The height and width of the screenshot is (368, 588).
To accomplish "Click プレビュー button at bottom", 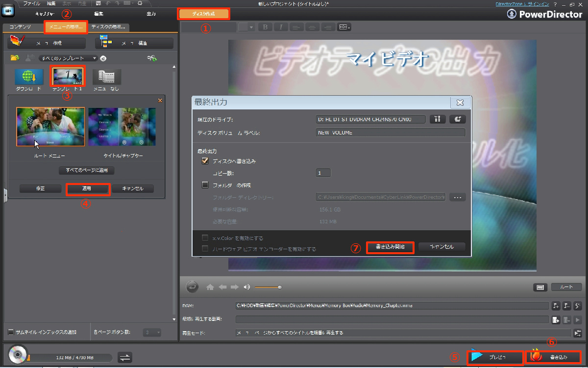I will pyautogui.click(x=495, y=357).
